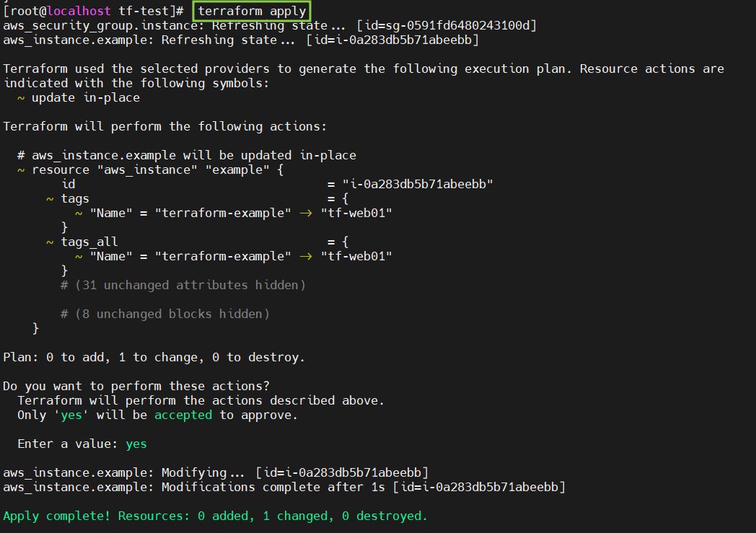
Task: Click "terraform-example" old value under tags
Action: (223, 213)
